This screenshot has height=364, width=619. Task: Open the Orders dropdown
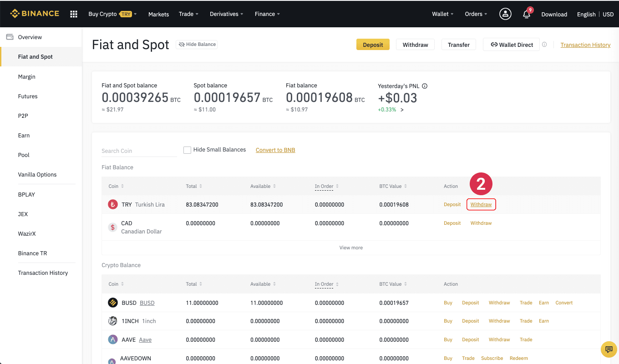(x=476, y=14)
